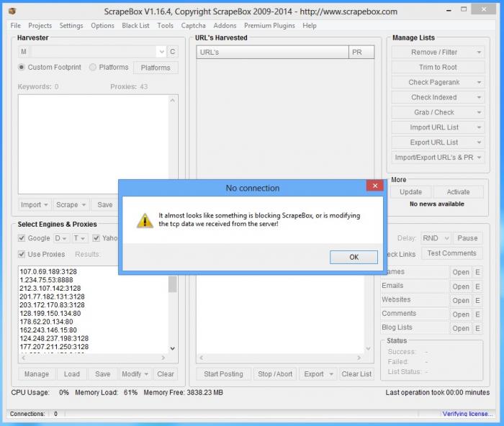Click the Clear proxies button
The width and height of the screenshot is (504, 426).
166,374
